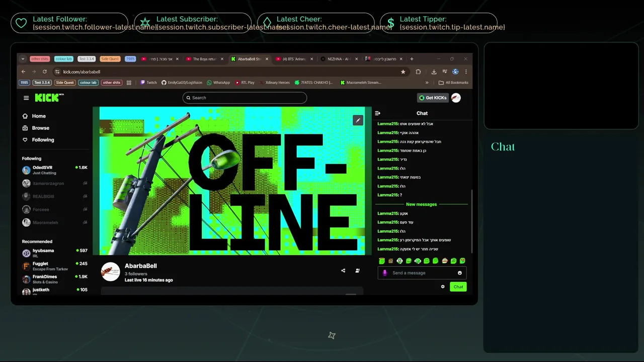644x362 pixels.
Task: Open chat settings gear icon
Action: (x=443, y=287)
